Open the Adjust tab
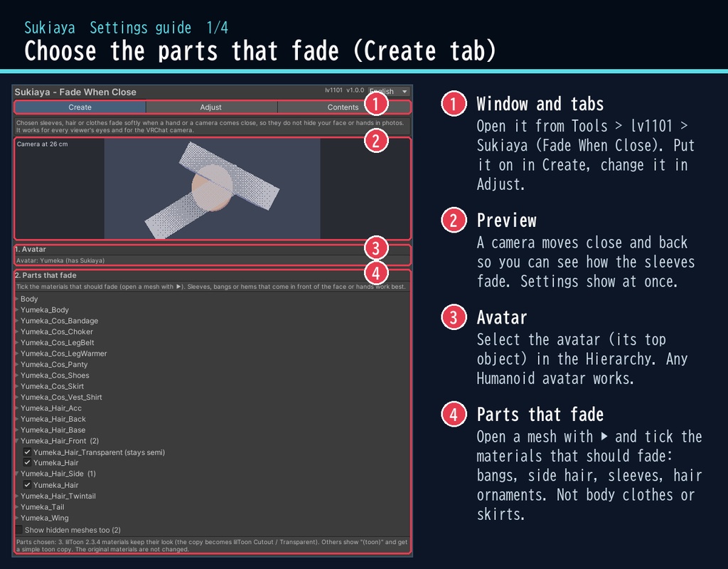The height and width of the screenshot is (569, 728). tap(211, 107)
